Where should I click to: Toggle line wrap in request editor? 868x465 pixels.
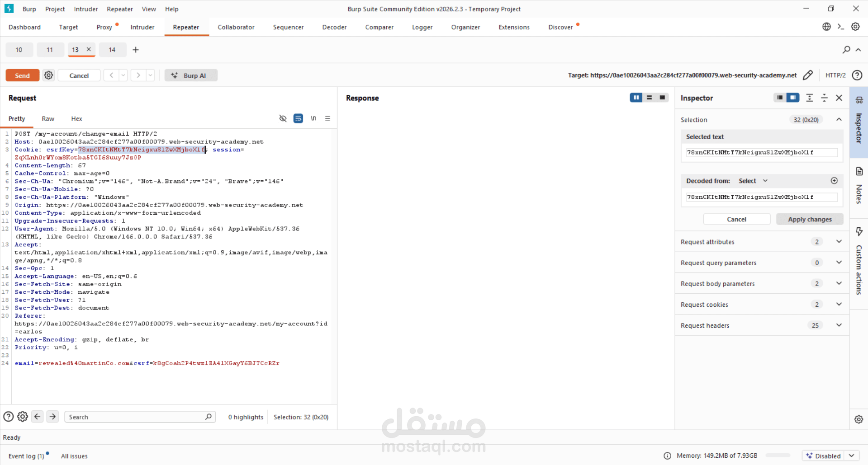click(298, 118)
